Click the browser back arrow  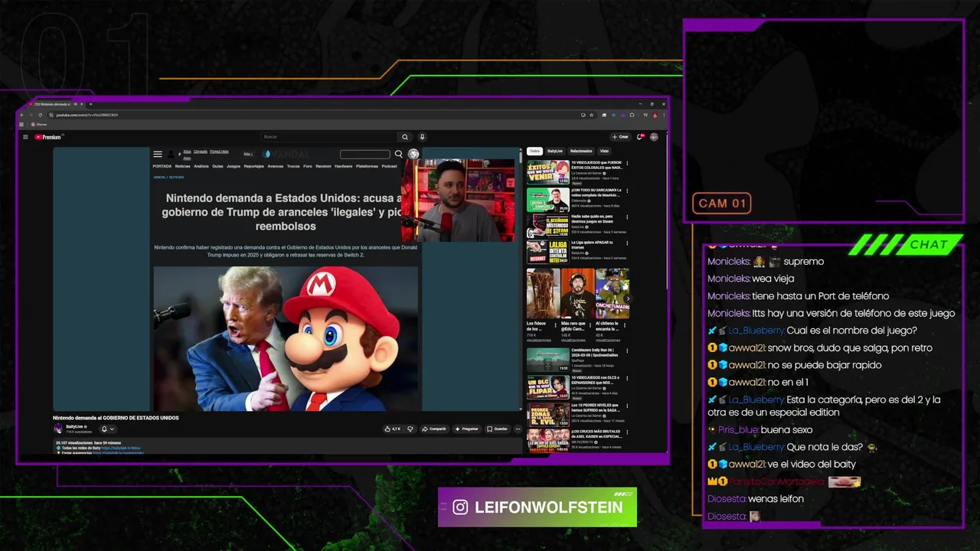point(22,115)
